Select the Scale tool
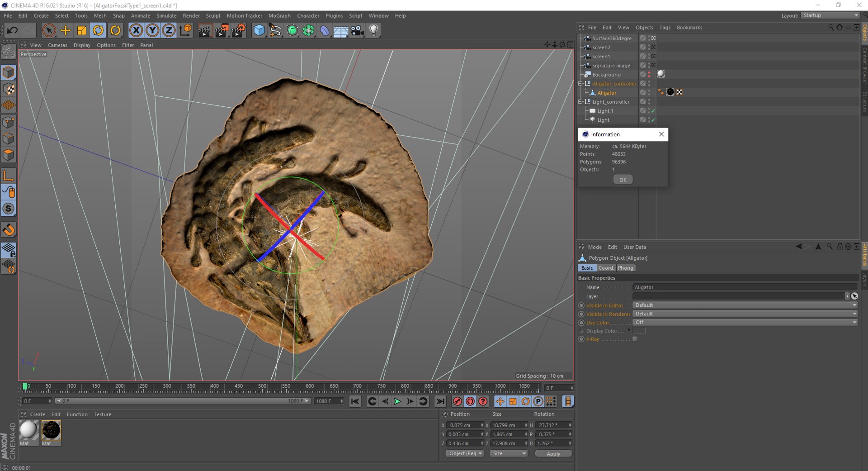This screenshot has height=471, width=868. click(82, 30)
